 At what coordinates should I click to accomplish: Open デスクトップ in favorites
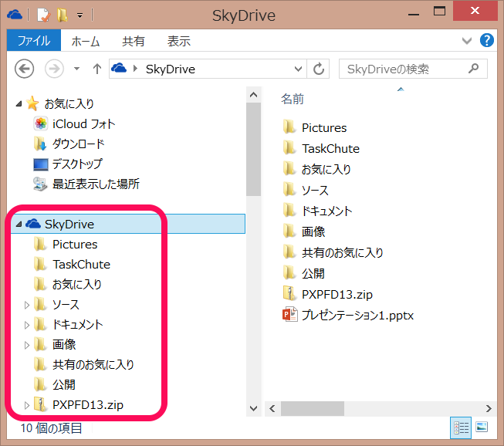[77, 164]
